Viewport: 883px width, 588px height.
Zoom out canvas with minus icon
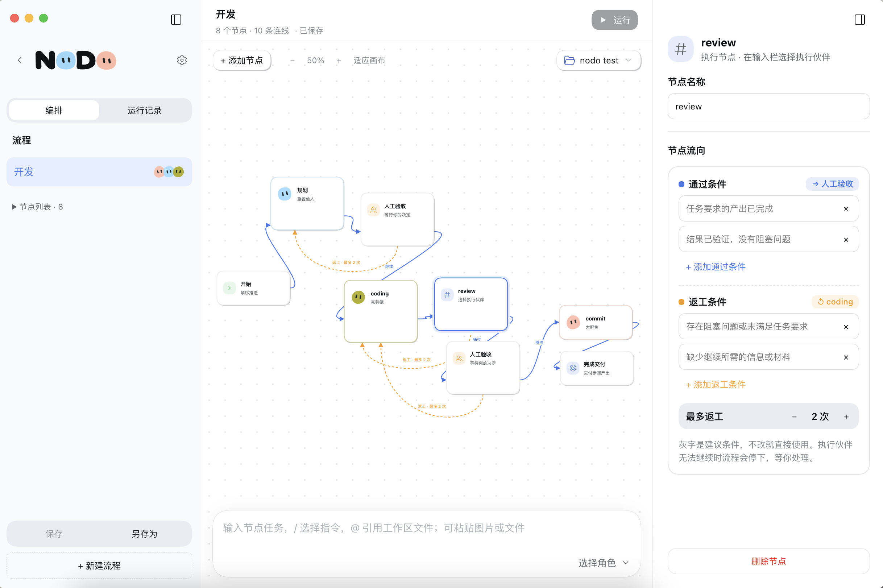pos(293,61)
